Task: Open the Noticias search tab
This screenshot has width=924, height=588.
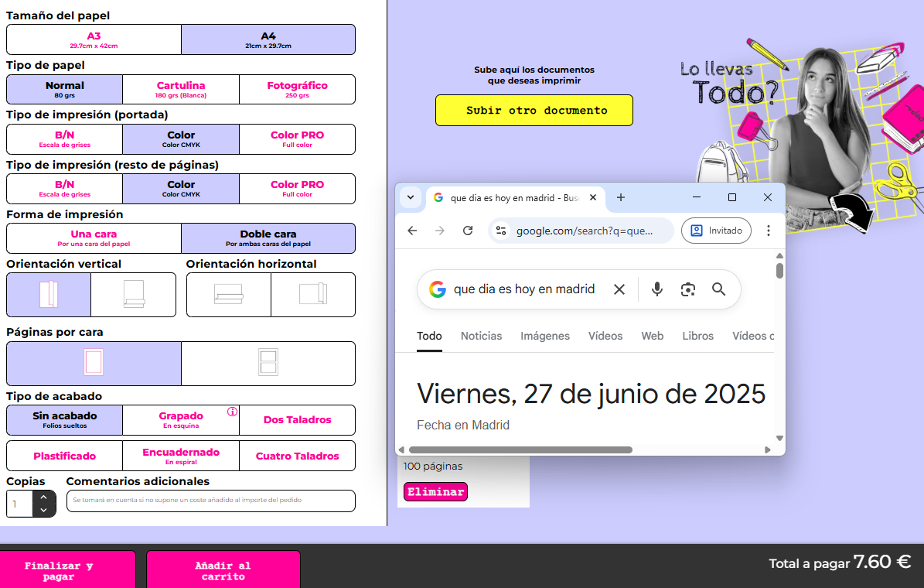Action: (x=481, y=336)
